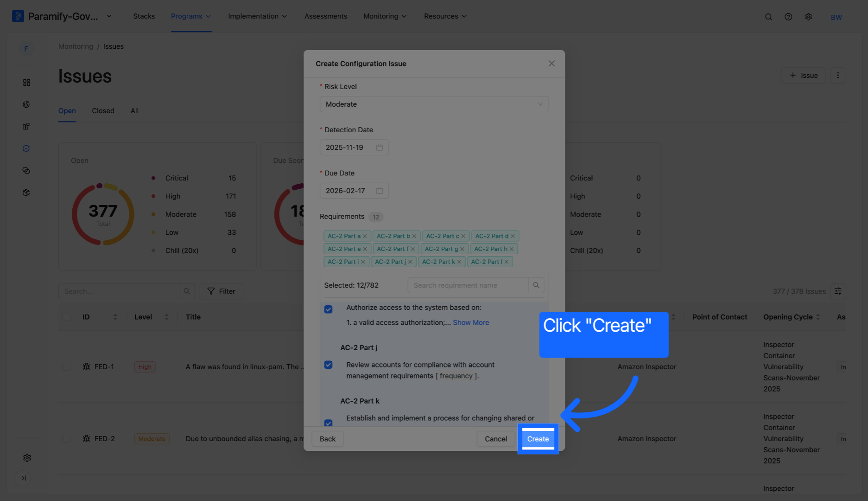Click the Moderate level tag on FED-2
Image resolution: width=868 pixels, height=501 pixels.
152,439
